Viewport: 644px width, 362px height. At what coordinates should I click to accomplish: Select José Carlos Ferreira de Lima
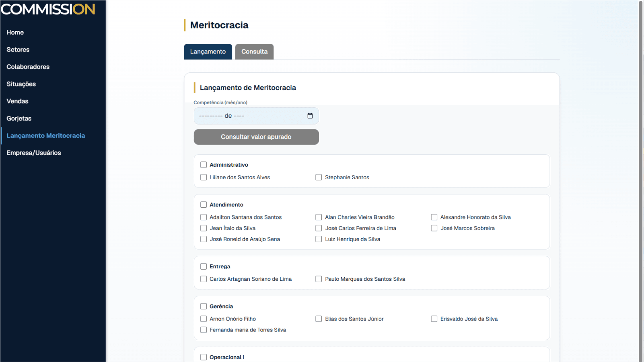(x=319, y=228)
